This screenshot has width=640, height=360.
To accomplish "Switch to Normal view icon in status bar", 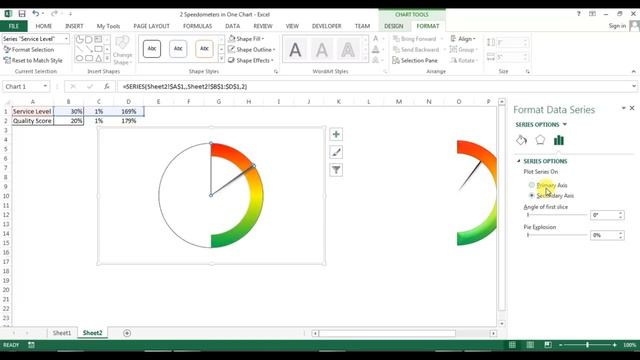I will click(512, 345).
